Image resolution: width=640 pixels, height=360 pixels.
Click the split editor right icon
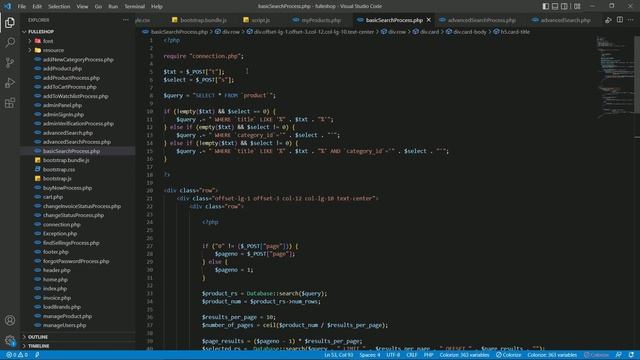pyautogui.click(x=620, y=20)
